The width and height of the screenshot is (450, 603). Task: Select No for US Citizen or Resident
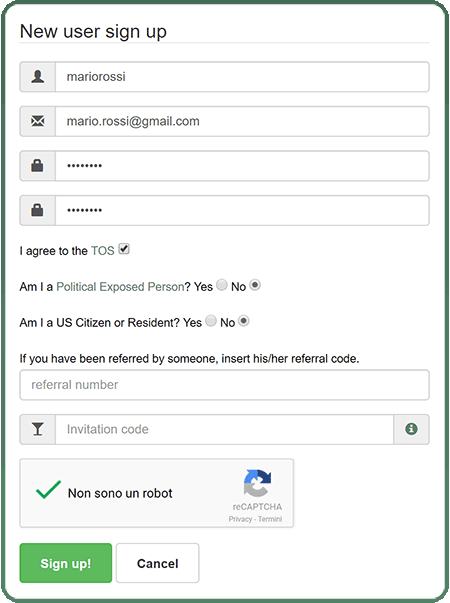(244, 321)
